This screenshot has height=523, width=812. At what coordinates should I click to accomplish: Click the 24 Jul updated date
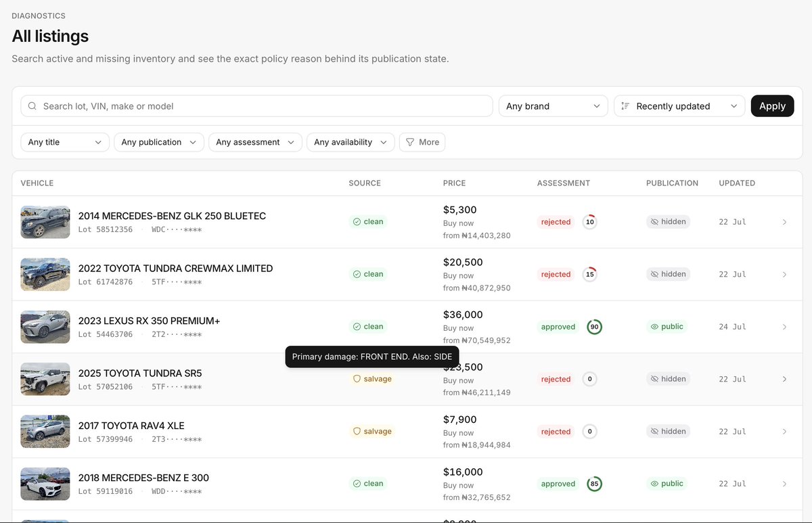coord(733,327)
